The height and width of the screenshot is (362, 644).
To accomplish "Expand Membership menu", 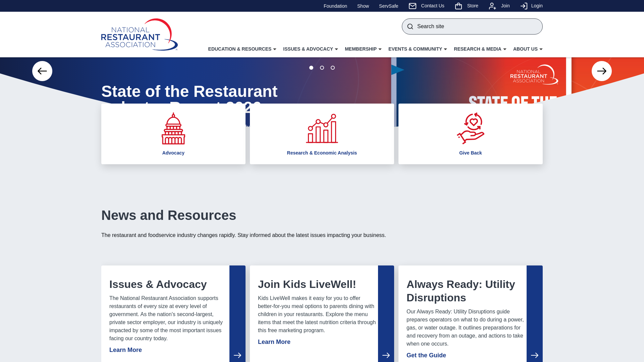I will 363,49.
